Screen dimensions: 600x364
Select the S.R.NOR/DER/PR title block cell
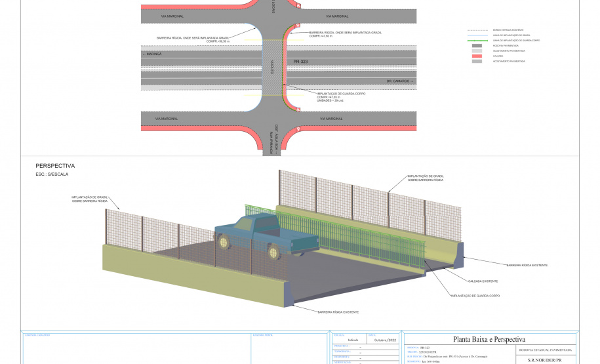point(544,360)
